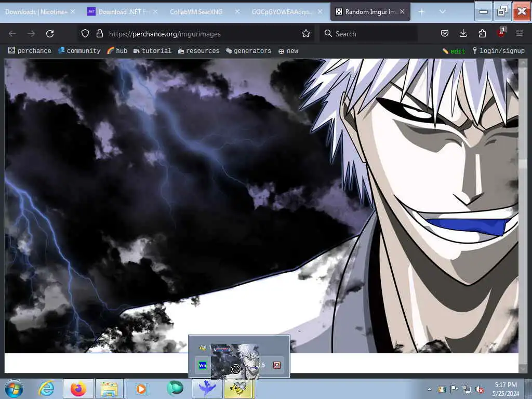Close the taskbar preview window

point(277,365)
